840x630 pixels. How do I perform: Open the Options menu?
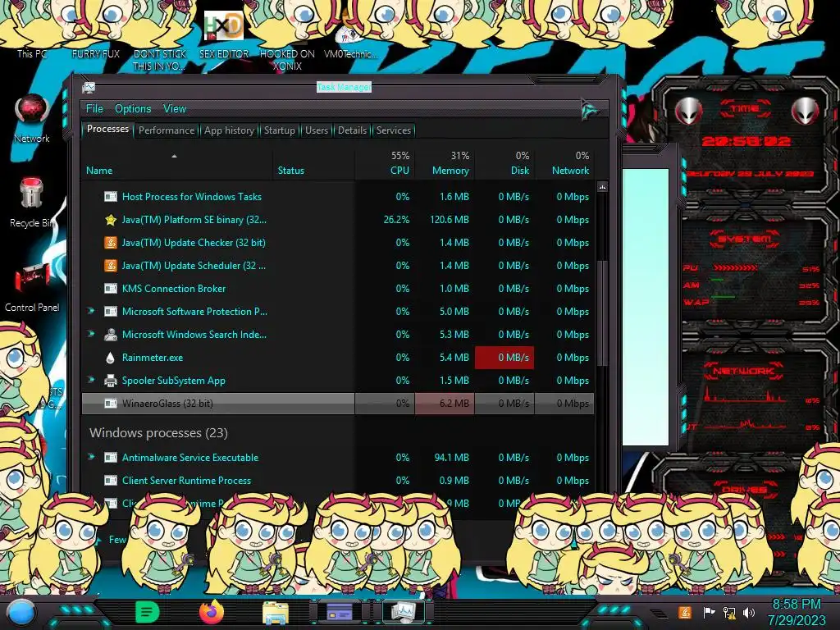tap(133, 109)
